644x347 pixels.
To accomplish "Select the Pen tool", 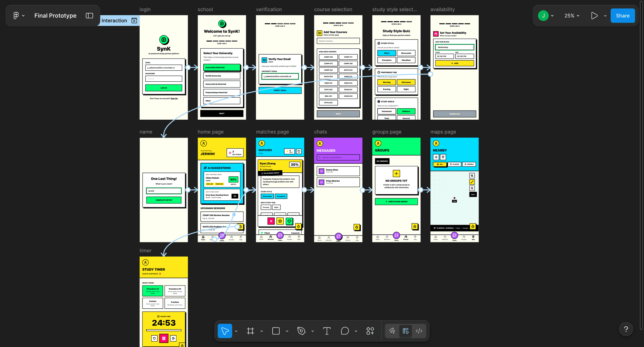I will coord(301,331).
